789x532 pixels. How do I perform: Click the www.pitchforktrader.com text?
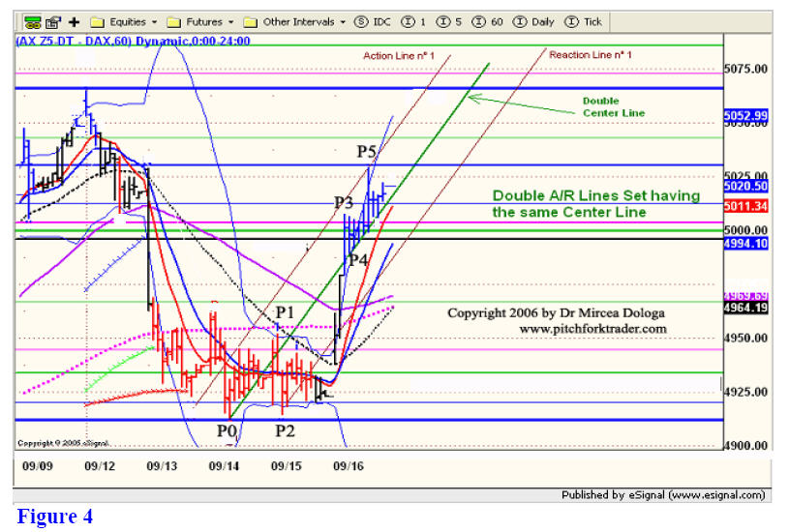(x=592, y=329)
